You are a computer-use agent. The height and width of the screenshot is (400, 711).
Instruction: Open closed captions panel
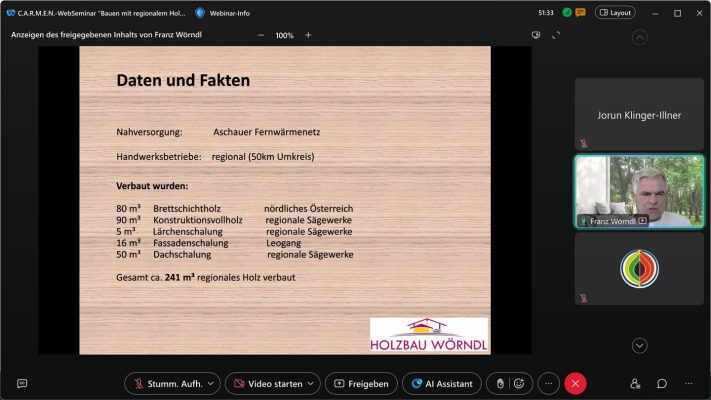click(22, 384)
